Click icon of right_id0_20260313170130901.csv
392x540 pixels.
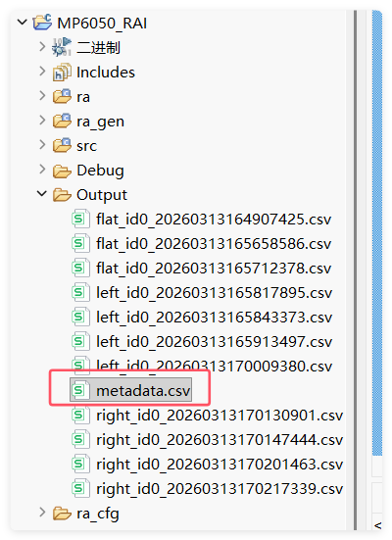pyautogui.click(x=80, y=415)
